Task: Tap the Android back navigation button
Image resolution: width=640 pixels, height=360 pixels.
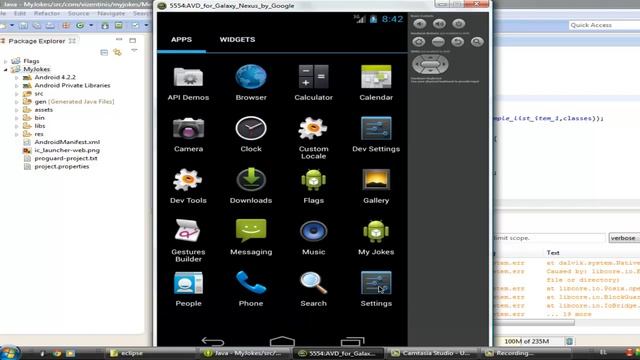Action: click(x=213, y=341)
